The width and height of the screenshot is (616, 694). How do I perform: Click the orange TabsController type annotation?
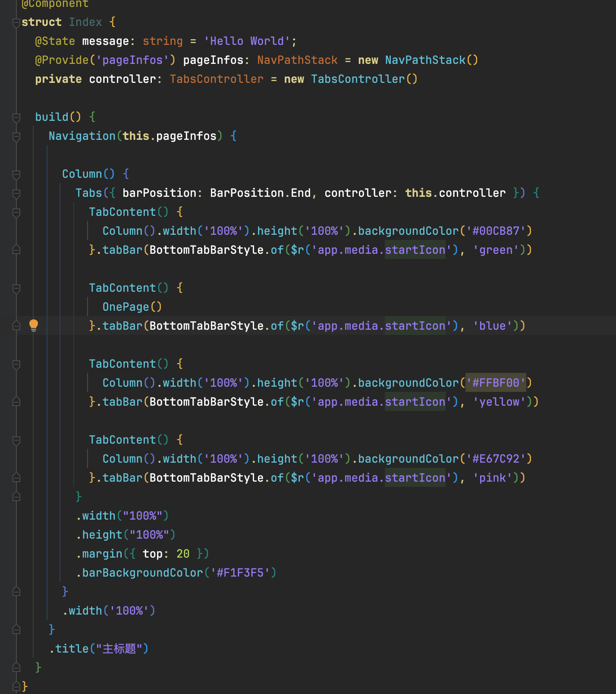[x=217, y=79]
